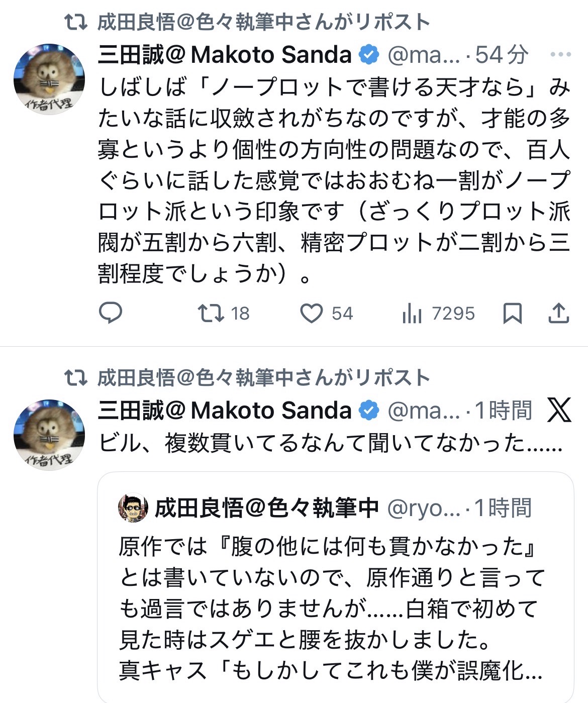Reply to the first Makoto Sanda post
The height and width of the screenshot is (703, 588).
[111, 313]
